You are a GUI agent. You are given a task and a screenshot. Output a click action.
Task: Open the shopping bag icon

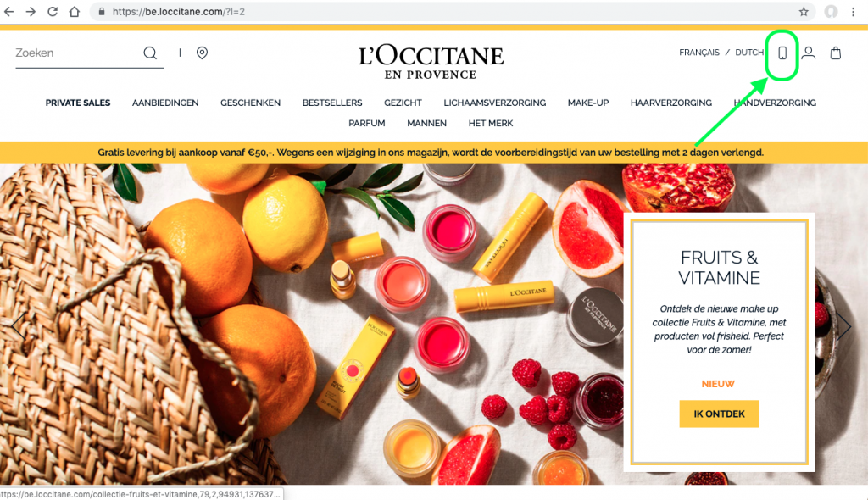pyautogui.click(x=836, y=53)
